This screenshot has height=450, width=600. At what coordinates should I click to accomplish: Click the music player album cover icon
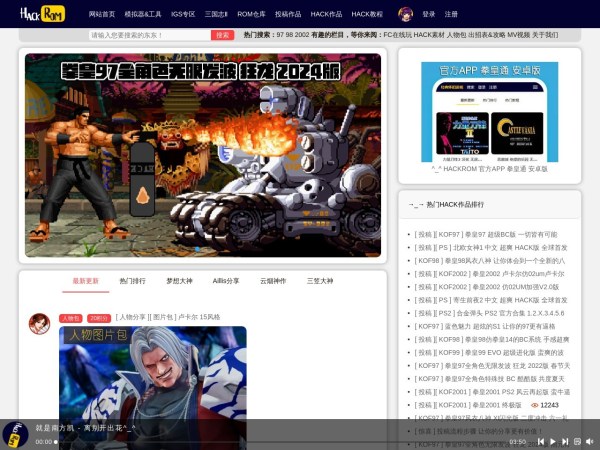14,435
